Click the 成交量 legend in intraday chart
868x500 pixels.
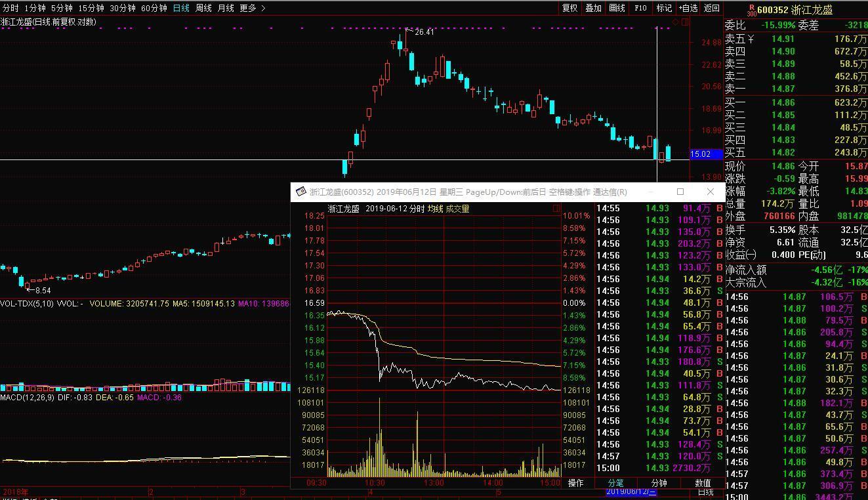coord(457,209)
